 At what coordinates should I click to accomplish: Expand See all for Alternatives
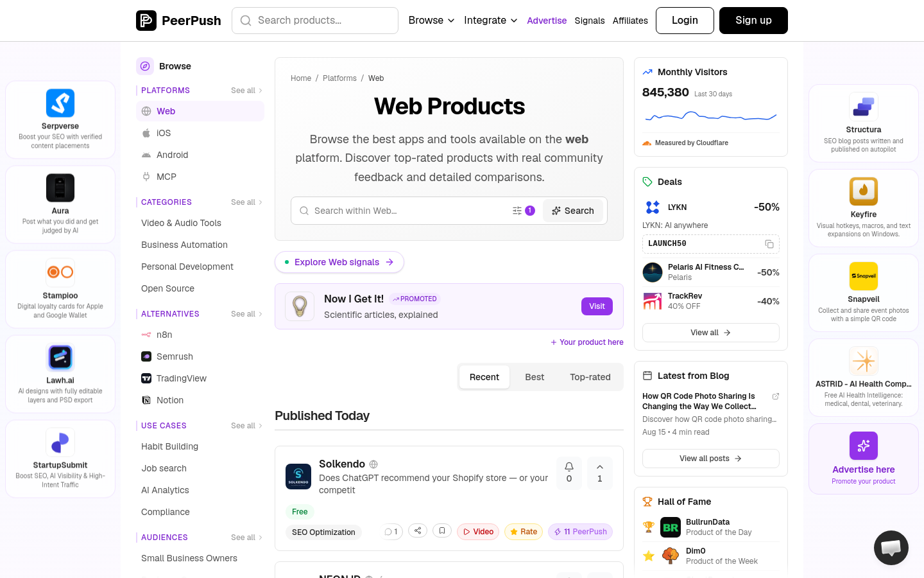(247, 314)
